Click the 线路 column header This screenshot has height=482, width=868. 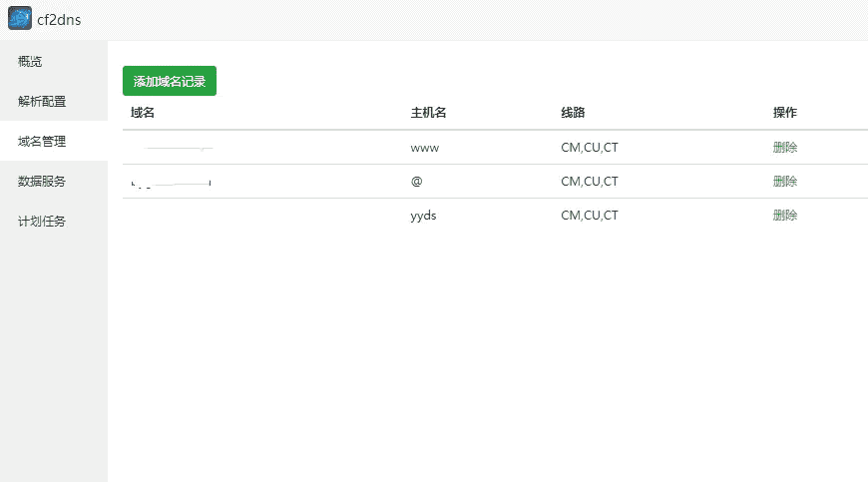[573, 113]
